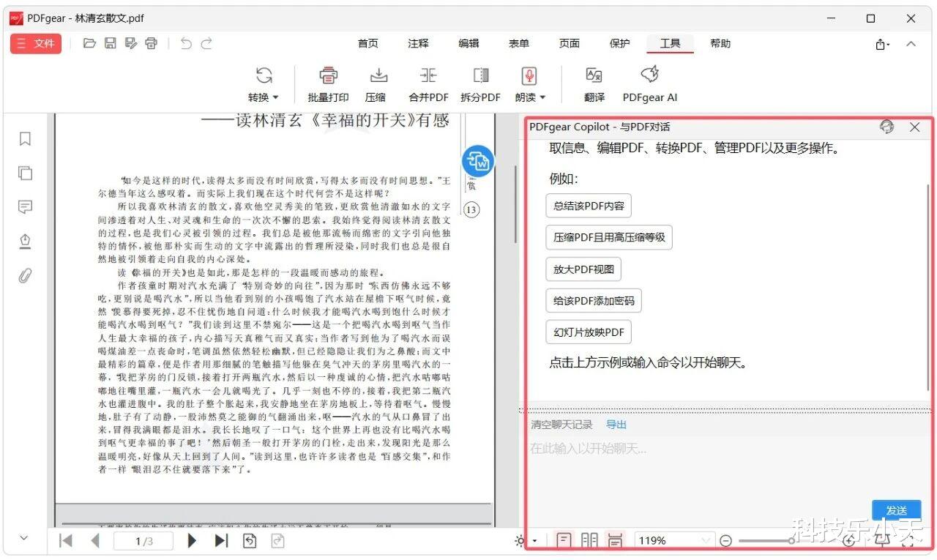Open the page thumbnails sidebar panel
This screenshot has width=937, height=560.
25,173
